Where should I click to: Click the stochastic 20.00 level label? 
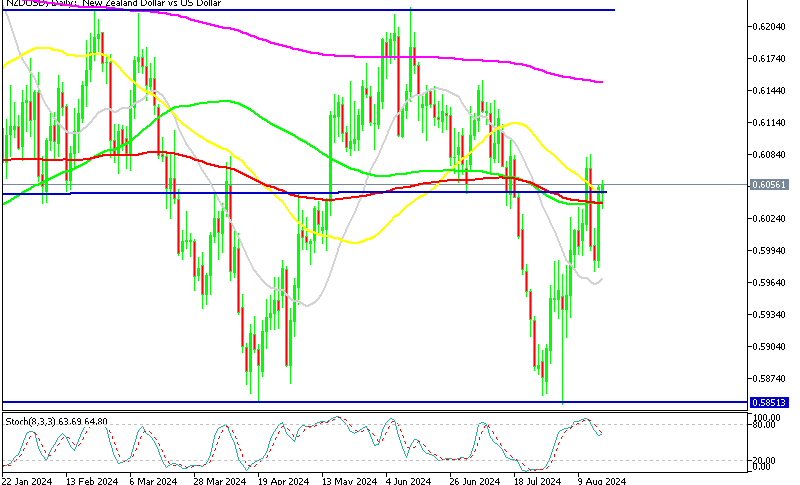[x=764, y=459]
